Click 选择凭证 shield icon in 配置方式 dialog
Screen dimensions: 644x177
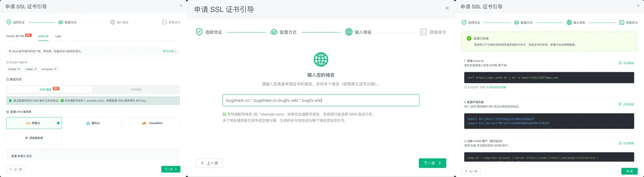tap(9, 22)
